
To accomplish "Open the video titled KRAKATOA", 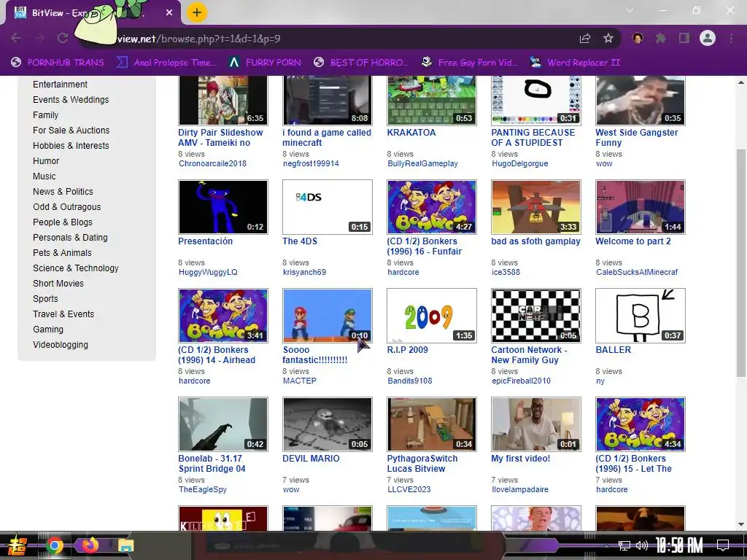I will pos(411,133).
